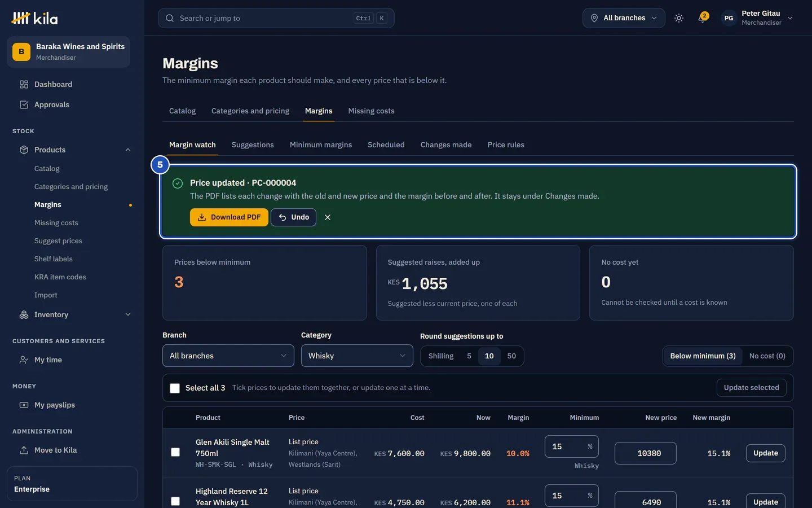Viewport: 812px width, 508px height.
Task: Choose rounding to 50
Action: [x=511, y=356]
